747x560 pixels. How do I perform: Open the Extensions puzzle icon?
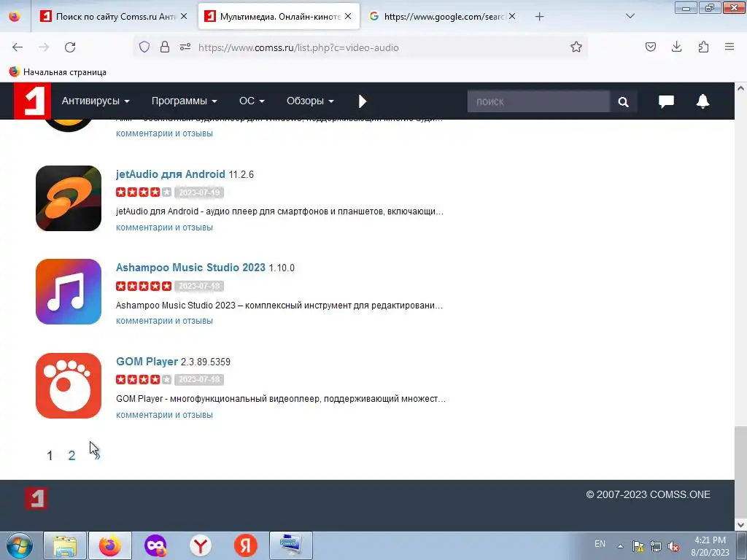(703, 47)
